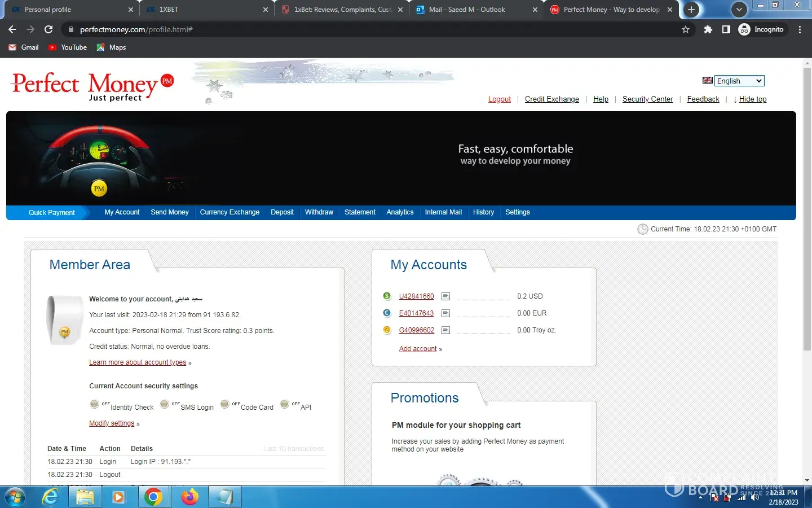Viewport: 812px width, 508px height.
Task: Open the Send Money menu item
Action: [x=169, y=212]
